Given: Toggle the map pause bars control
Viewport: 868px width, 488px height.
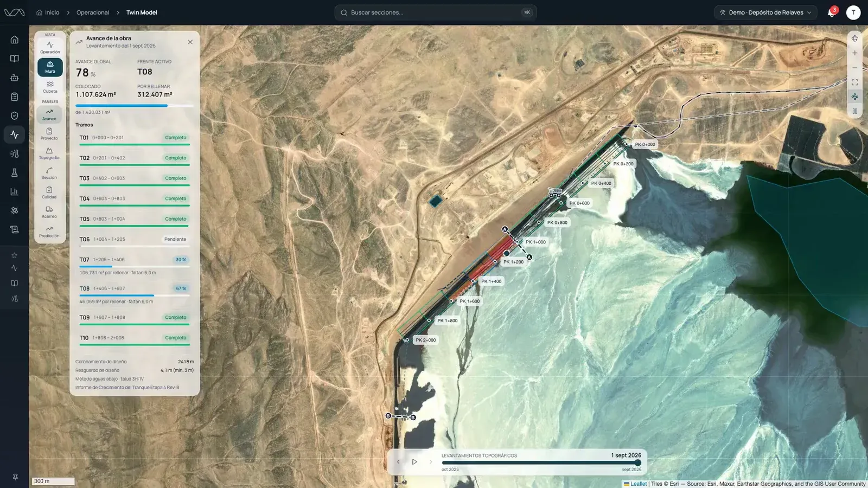Looking at the screenshot, I should (854, 111).
